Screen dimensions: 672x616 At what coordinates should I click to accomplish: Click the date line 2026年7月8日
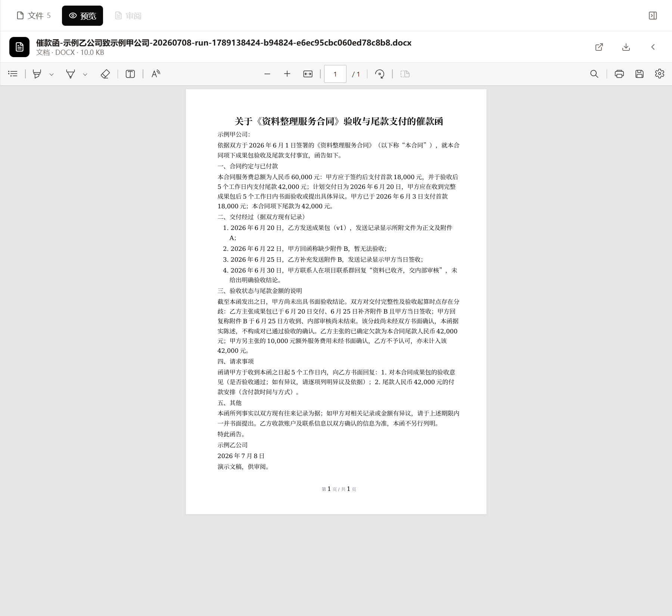[241, 456]
